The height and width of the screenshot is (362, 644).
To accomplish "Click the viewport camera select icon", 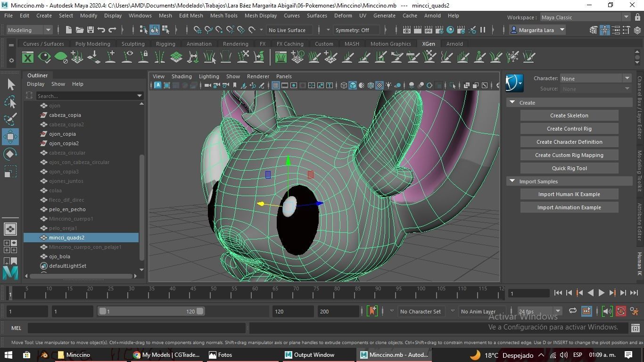I will [x=207, y=85].
